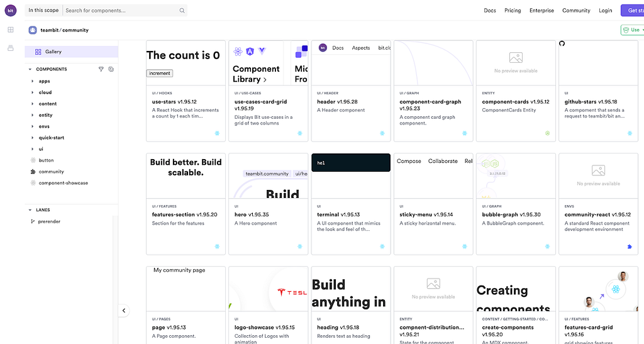Click React env icon on terminal card
This screenshot has height=344, width=644.
(382, 247)
